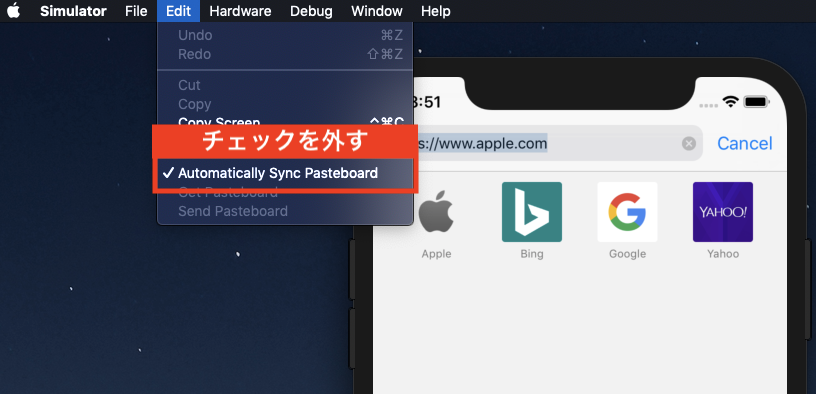The width and height of the screenshot is (816, 394).
Task: Tap the Yahoo favorite icon
Action: click(723, 212)
